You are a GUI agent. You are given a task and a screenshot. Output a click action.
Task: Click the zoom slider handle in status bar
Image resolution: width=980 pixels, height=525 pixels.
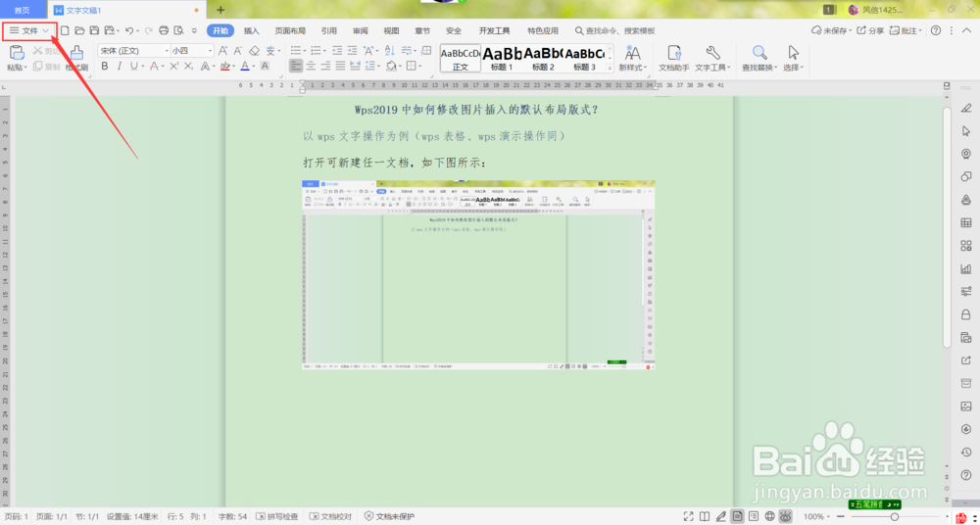click(x=895, y=517)
